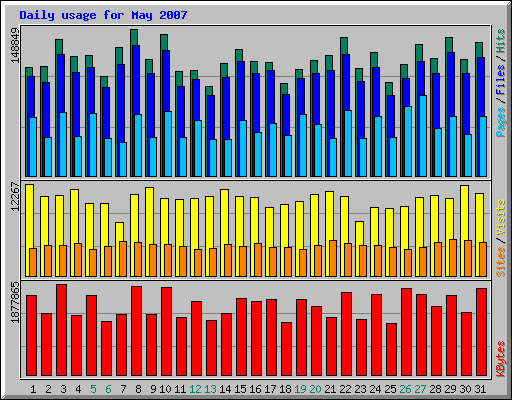The height and width of the screenshot is (400, 512).
Task: Click the orange sites bar for day 29
Action: pos(453,258)
